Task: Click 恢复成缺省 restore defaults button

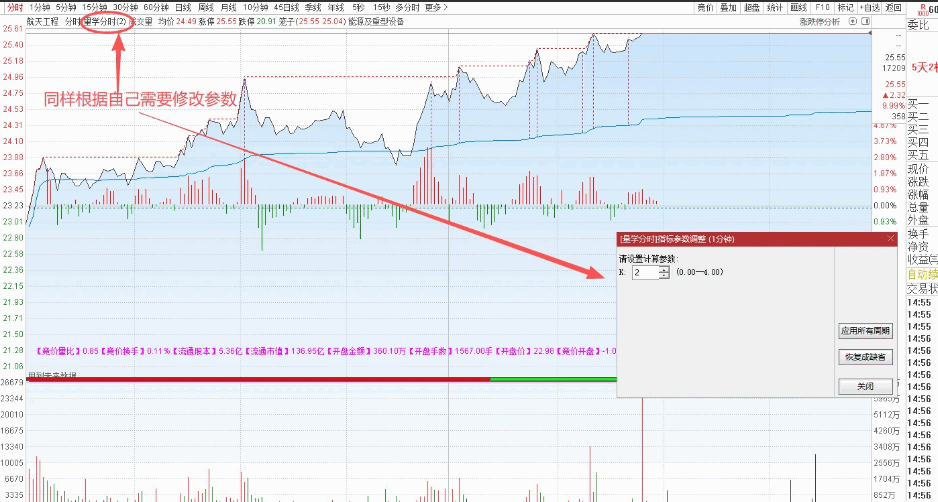Action: [866, 358]
